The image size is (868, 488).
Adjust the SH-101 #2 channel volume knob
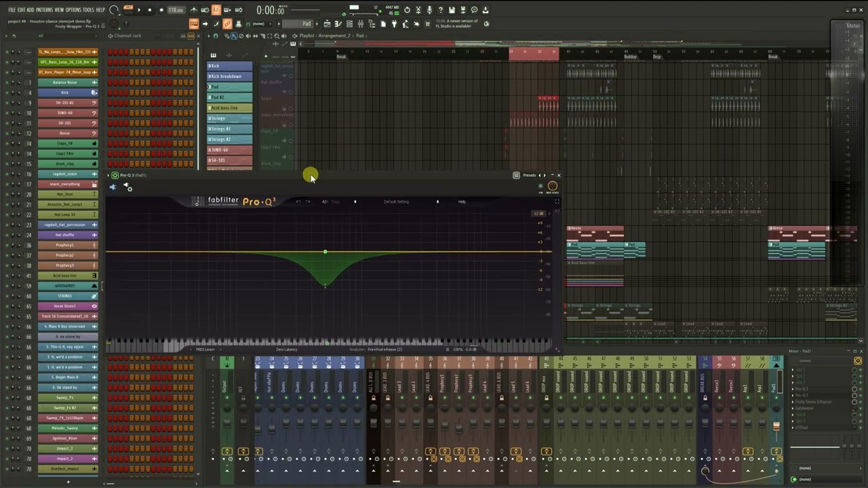pyautogui.click(x=19, y=102)
